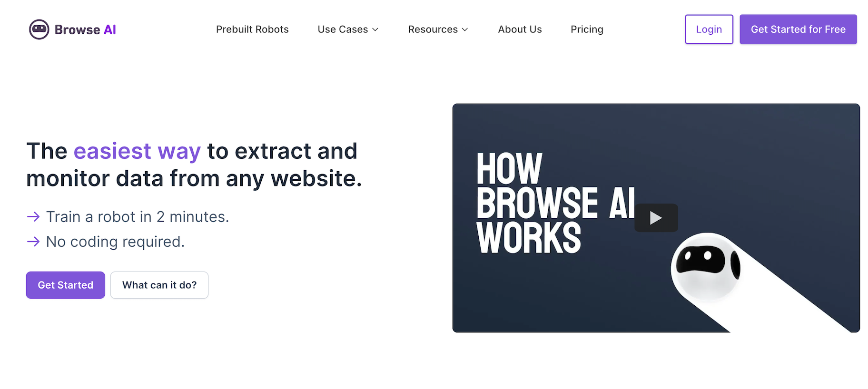Open the Resources menu
The width and height of the screenshot is (868, 389).
(433, 29)
